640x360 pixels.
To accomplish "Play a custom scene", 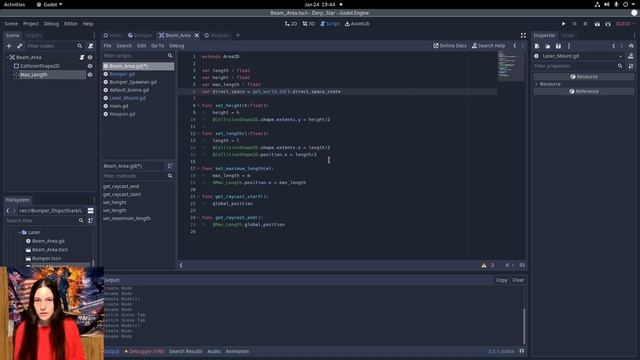I will (608, 24).
